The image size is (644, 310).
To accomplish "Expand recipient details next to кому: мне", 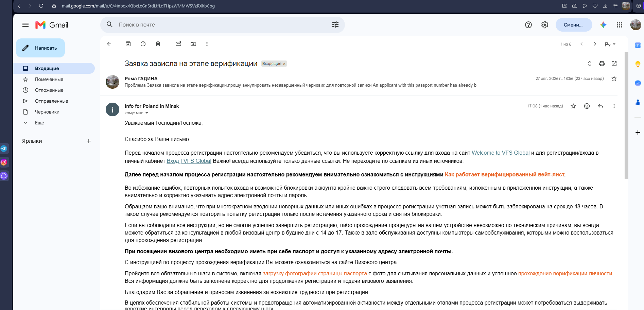I will tap(147, 113).
